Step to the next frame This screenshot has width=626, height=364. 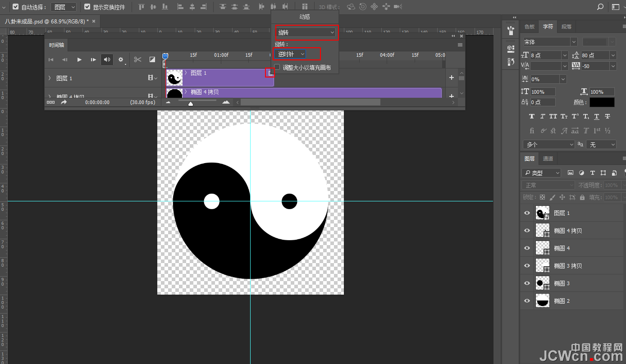[93, 59]
